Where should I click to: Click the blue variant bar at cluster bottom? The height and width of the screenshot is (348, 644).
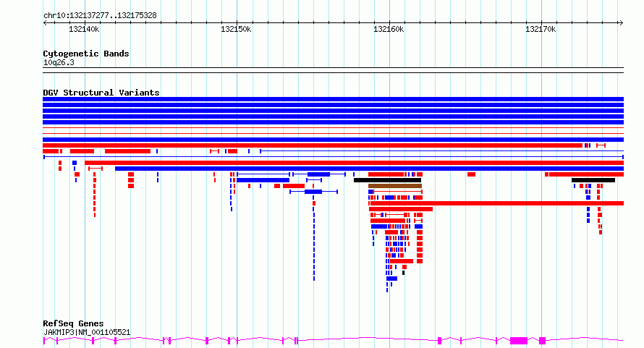coord(391,279)
